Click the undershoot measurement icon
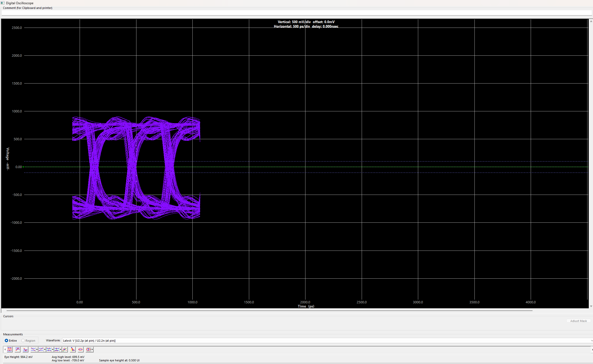593x364 pixels. [x=25, y=350]
